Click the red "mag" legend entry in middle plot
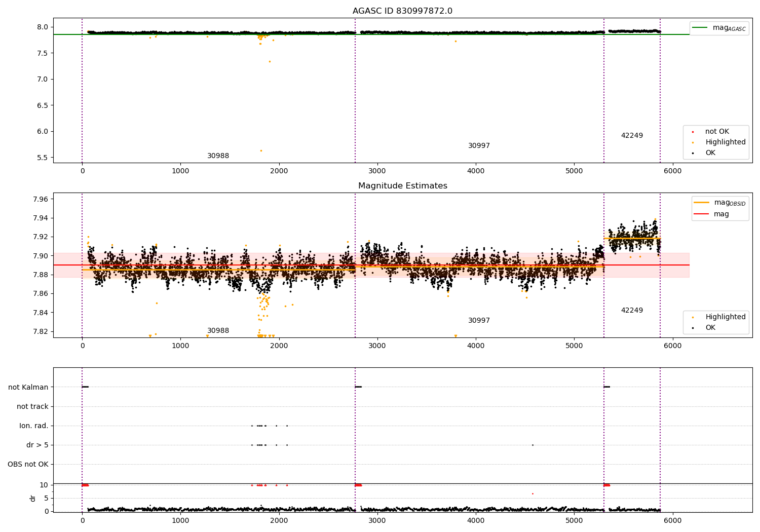760x532 pixels. point(711,214)
